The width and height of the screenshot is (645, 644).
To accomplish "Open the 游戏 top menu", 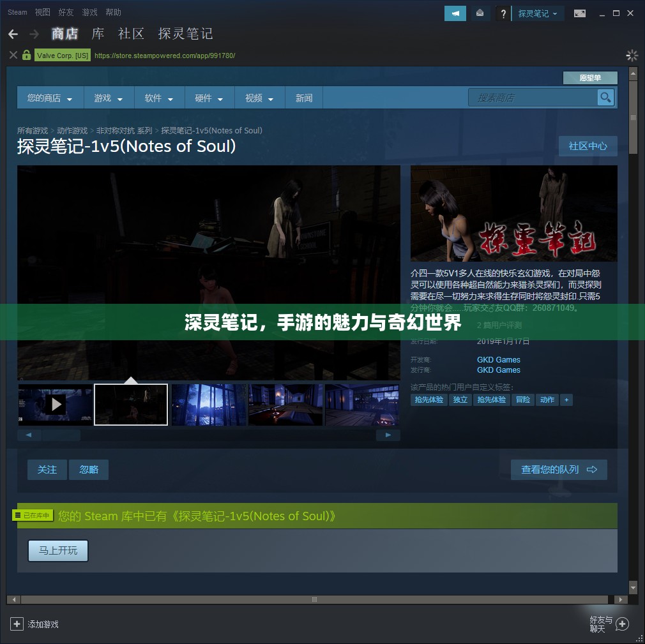I will click(x=89, y=12).
